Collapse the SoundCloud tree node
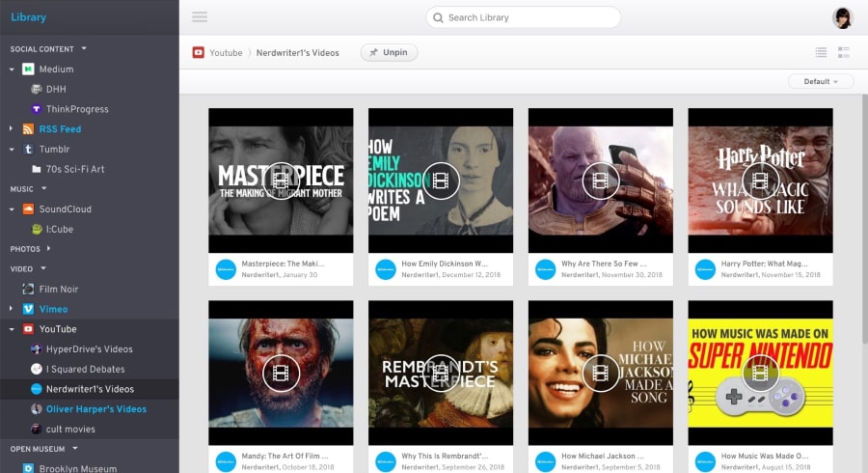868x473 pixels. point(12,209)
